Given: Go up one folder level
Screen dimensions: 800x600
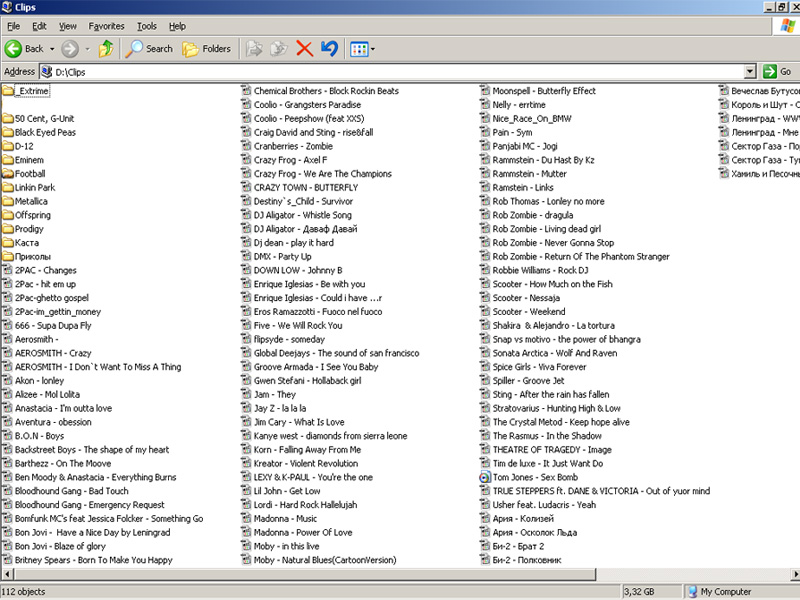Looking at the screenshot, I should tap(106, 49).
